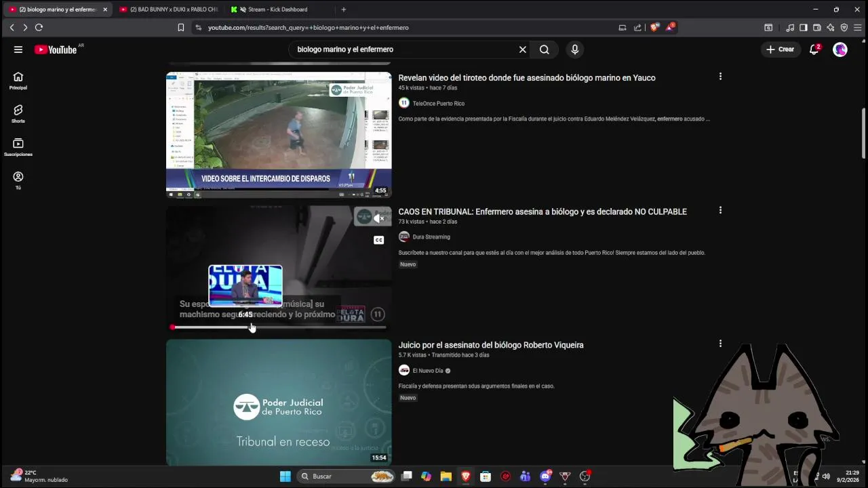
Task: Open the browser music note playlist icon
Action: tap(790, 28)
